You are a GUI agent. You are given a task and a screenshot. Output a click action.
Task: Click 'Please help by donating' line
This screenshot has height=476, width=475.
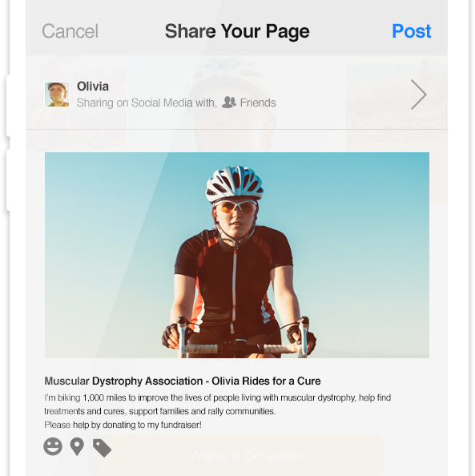[123, 425]
